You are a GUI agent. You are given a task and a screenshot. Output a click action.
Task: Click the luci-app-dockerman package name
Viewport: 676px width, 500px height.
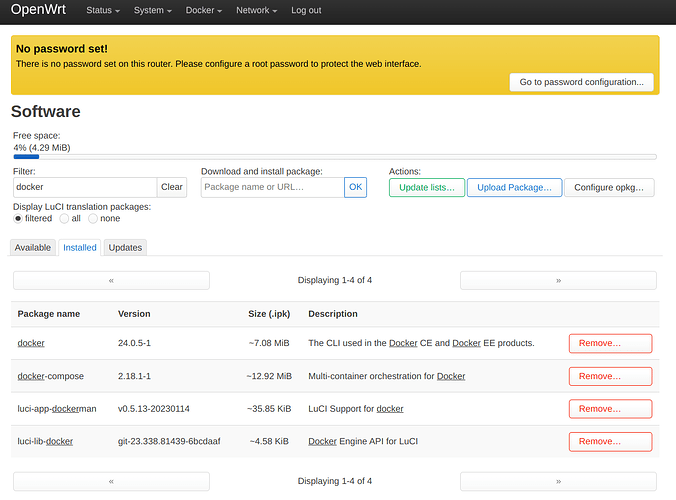[x=57, y=409]
